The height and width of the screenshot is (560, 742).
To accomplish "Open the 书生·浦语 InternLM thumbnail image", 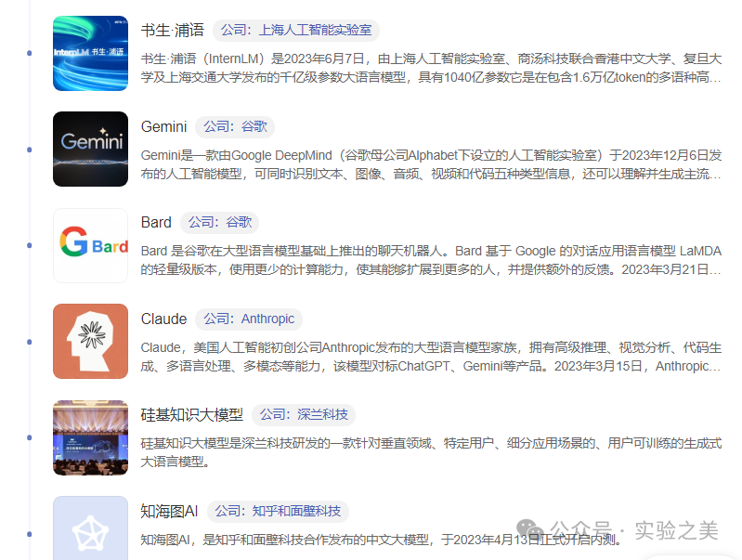I will 90,54.
